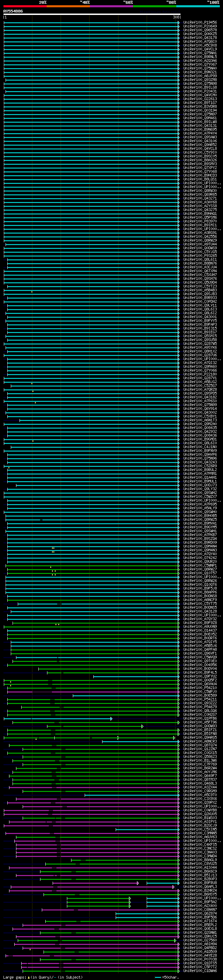The height and width of the screenshot is (980, 223).
Task: Click the UniRef100_Q1PFB6 hit label
Action: point(200,718)
